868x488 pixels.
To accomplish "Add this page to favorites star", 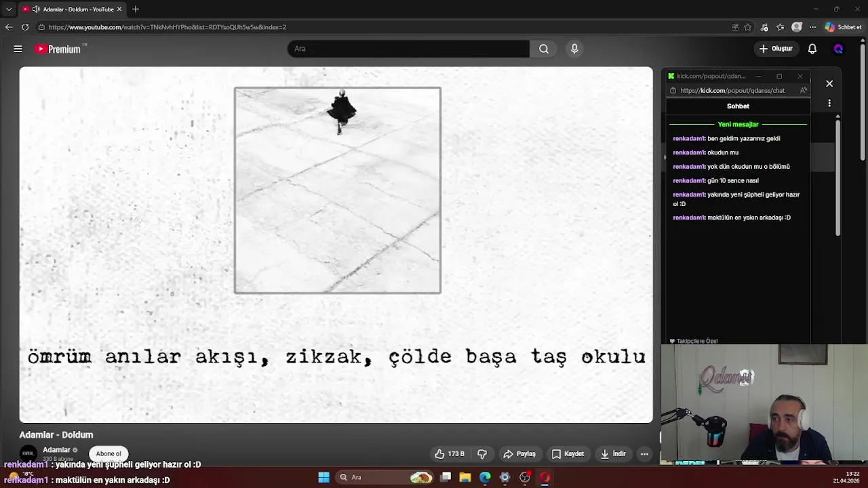I will (x=748, y=27).
